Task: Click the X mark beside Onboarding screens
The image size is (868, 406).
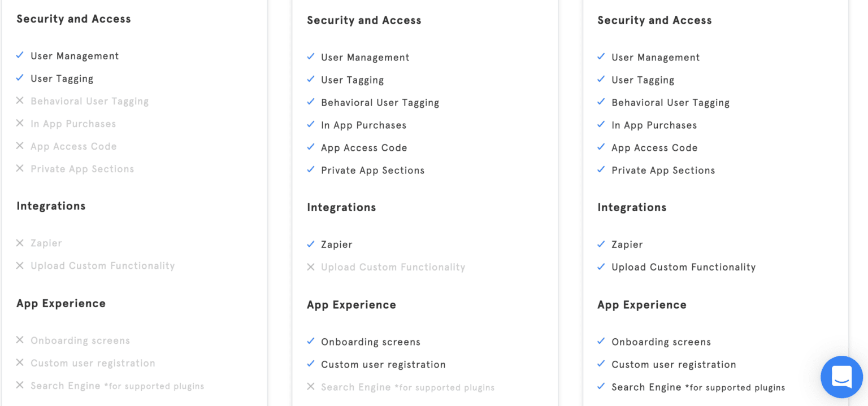Action: pos(20,340)
